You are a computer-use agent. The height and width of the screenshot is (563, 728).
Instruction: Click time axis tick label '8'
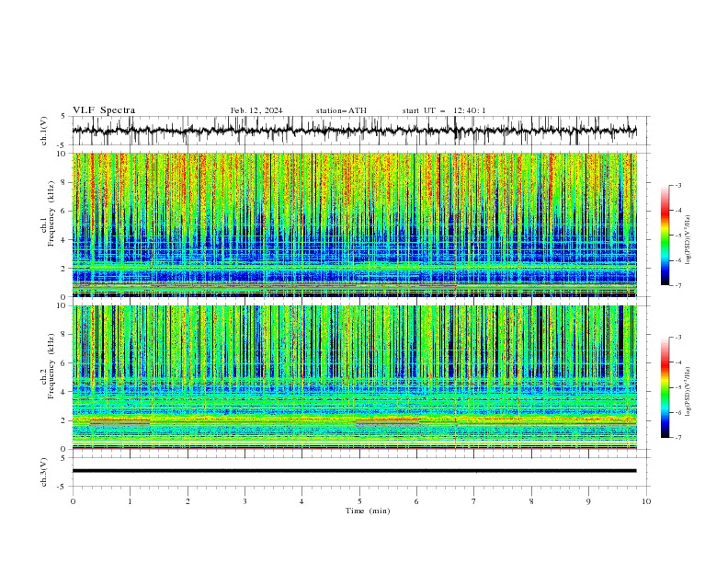point(531,501)
